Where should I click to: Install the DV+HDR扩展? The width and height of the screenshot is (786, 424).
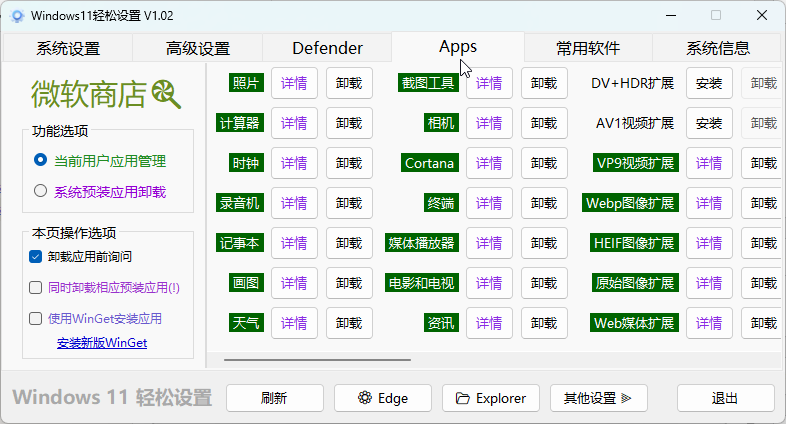pyautogui.click(x=709, y=83)
